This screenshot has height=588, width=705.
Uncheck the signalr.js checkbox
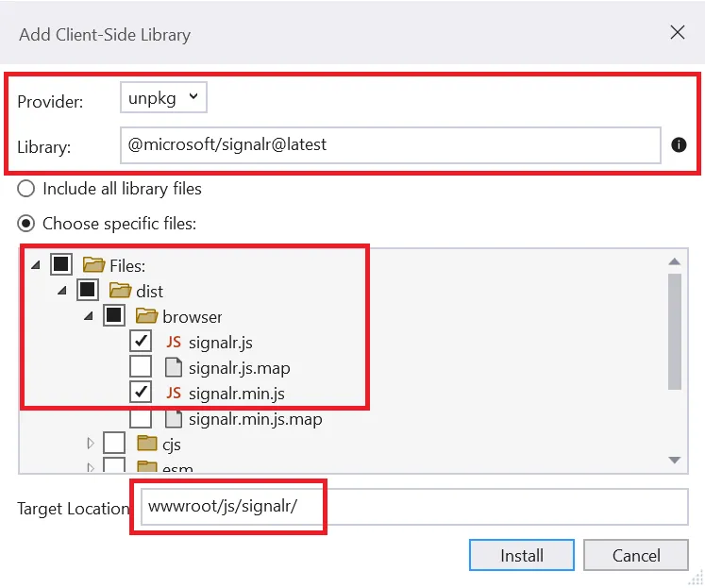pyautogui.click(x=141, y=341)
